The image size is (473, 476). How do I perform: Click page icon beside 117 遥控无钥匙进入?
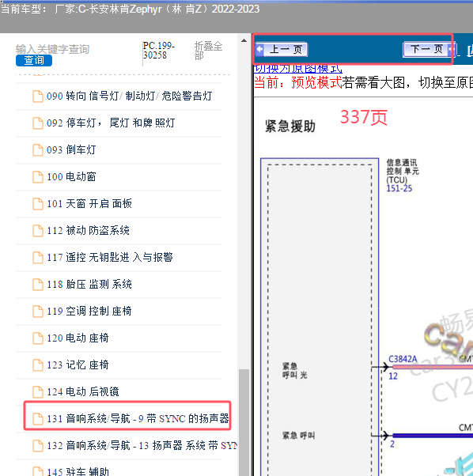[x=38, y=258]
